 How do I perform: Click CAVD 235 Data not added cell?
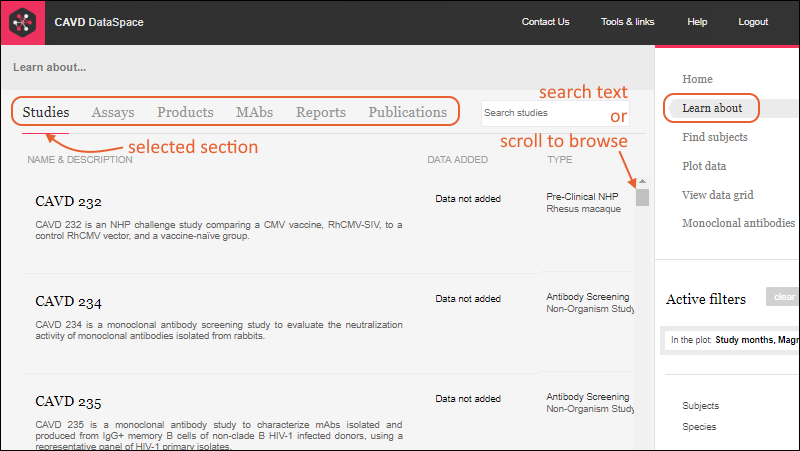coord(468,399)
